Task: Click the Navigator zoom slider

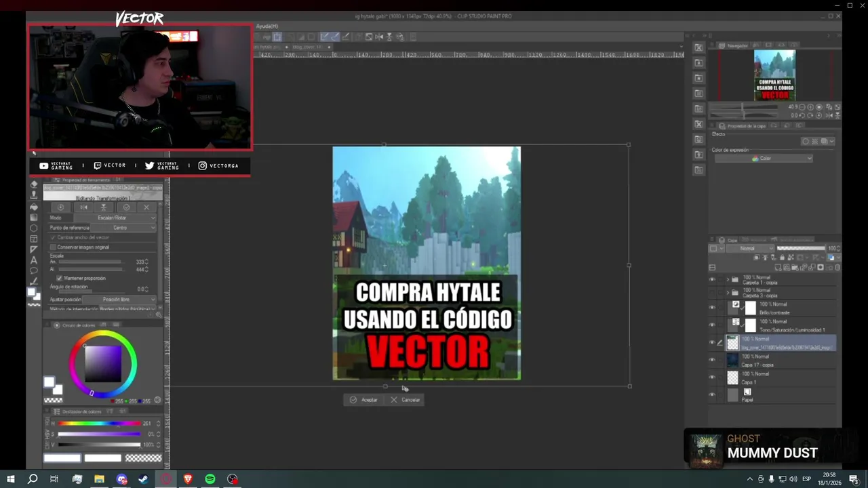Action: pyautogui.click(x=744, y=107)
